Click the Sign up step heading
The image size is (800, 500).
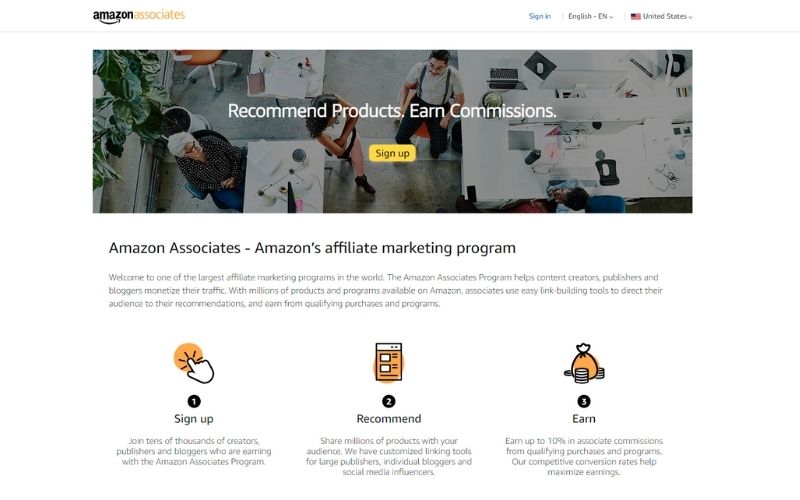click(194, 418)
